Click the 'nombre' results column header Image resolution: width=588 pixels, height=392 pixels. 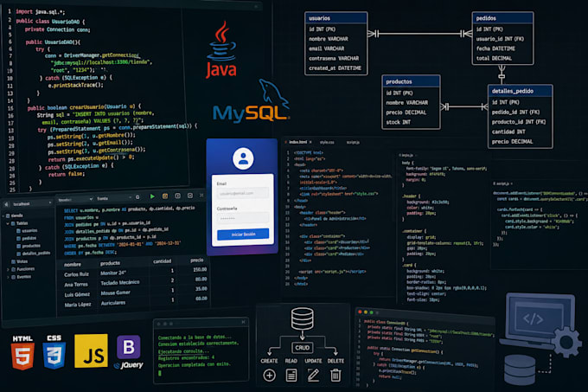(73, 265)
